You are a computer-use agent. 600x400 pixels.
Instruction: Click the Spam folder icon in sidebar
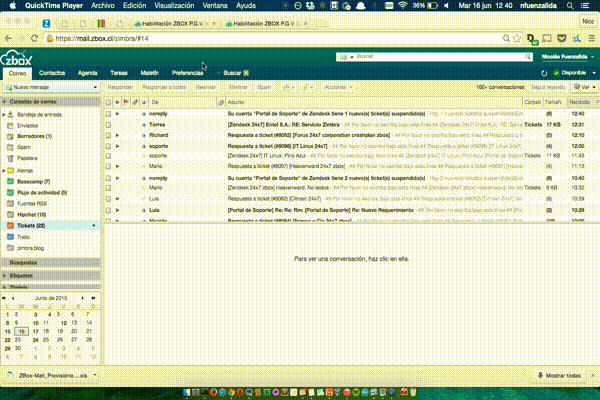(x=10, y=147)
